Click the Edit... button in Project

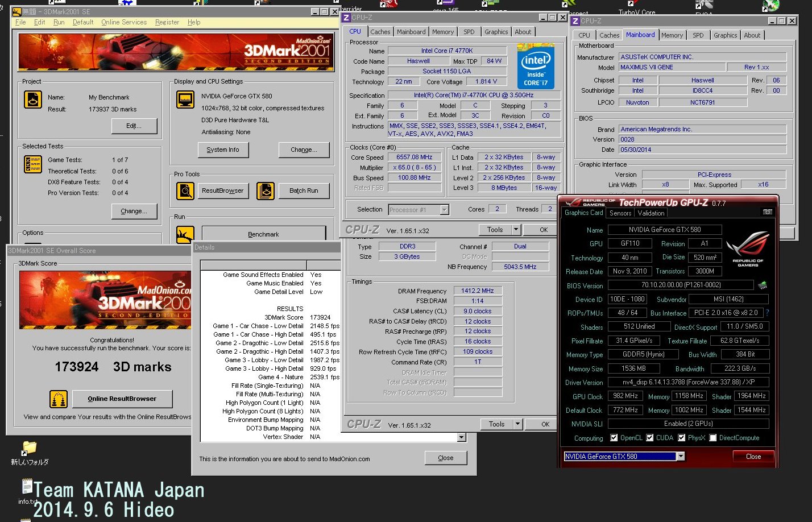point(134,126)
